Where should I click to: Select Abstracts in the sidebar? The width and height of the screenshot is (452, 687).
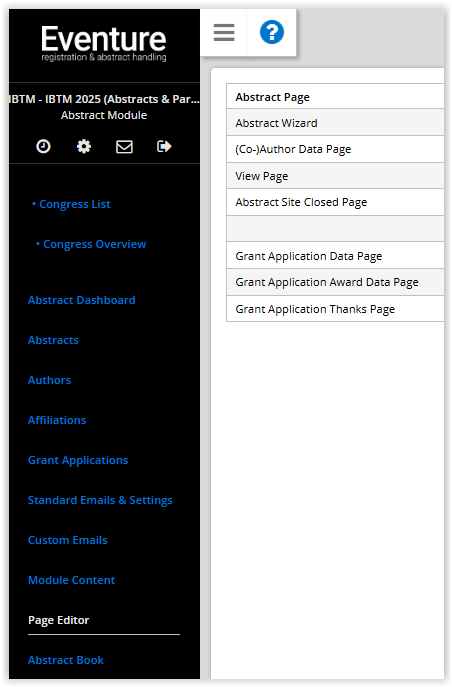pyautogui.click(x=53, y=340)
